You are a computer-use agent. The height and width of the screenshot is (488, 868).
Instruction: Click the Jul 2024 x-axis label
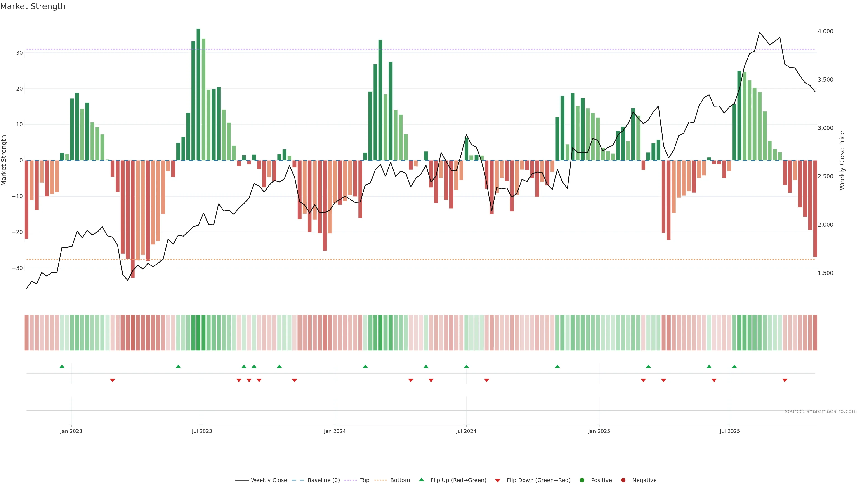point(466,431)
